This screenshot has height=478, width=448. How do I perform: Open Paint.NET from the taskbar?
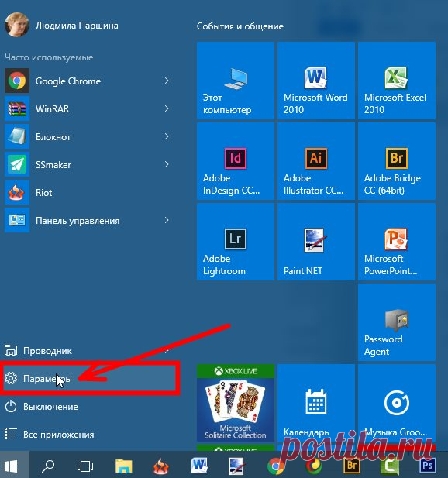point(236,466)
